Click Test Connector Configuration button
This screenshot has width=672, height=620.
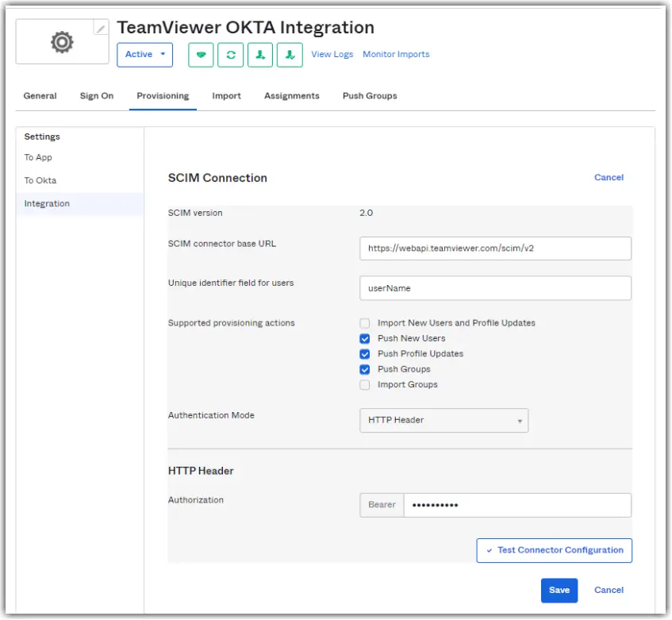point(554,551)
